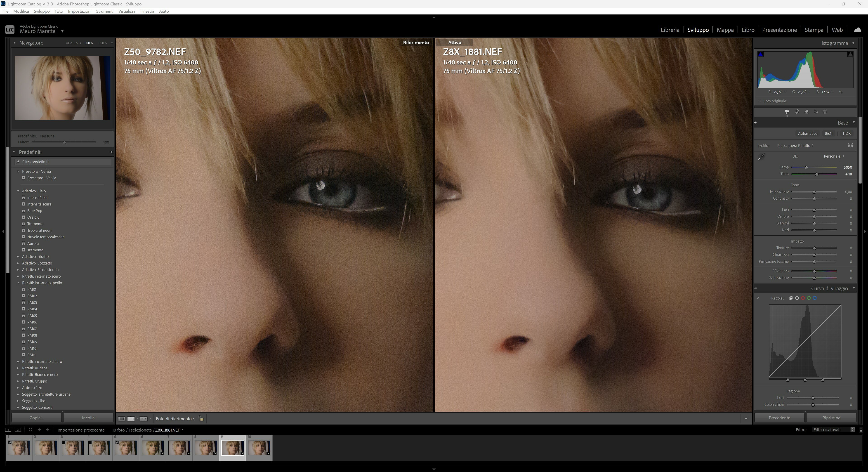Pick the white balance eyedropper tool
Image resolution: width=868 pixels, height=472 pixels.
click(x=762, y=157)
